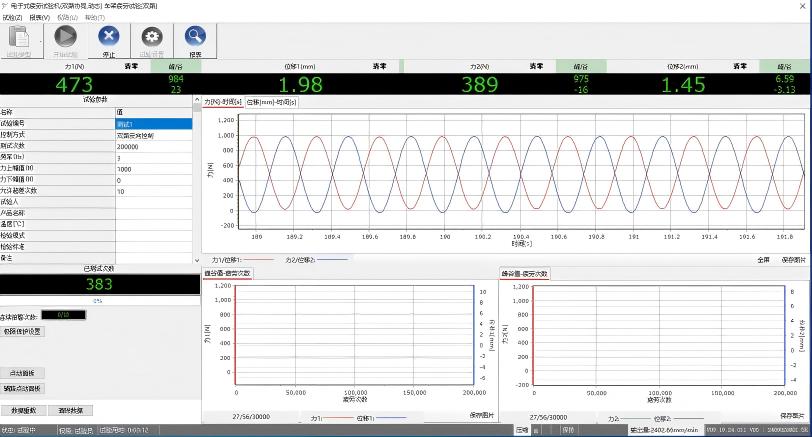This screenshot has height=437, width=812.
Task: Click 清零 next to 力1(N)
Action: (x=131, y=66)
